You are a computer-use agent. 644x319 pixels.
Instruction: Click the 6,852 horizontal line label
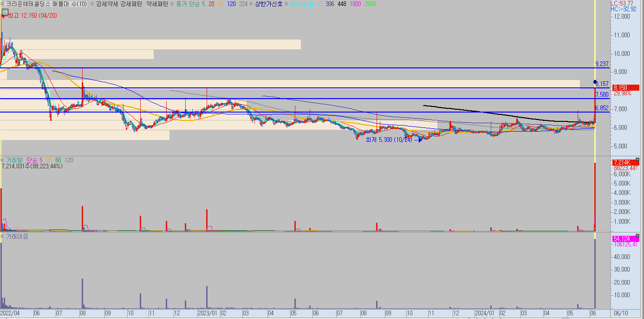[602, 108]
